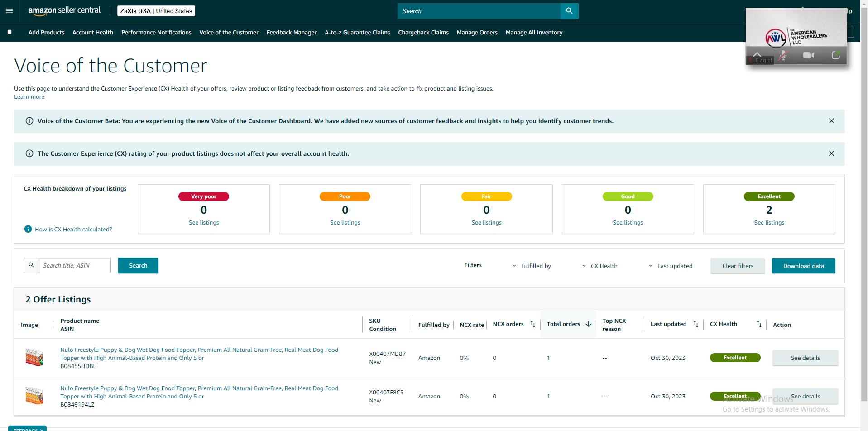Viewport: 868px width, 431px height.
Task: Click the info icon beside CX Health calculated
Action: [28, 229]
